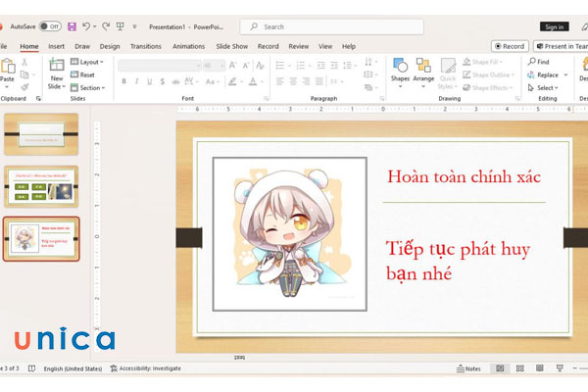Open the font name combo box
The image size is (588, 392).
[160, 66]
